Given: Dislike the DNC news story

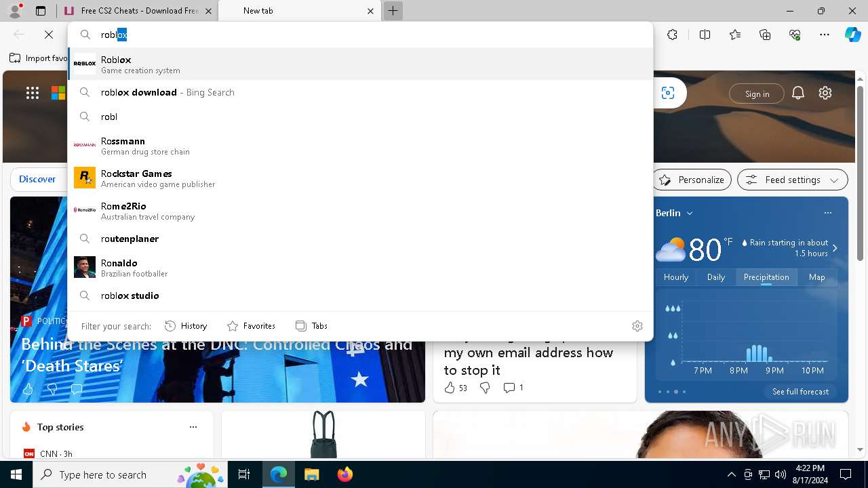Looking at the screenshot, I should coord(52,389).
